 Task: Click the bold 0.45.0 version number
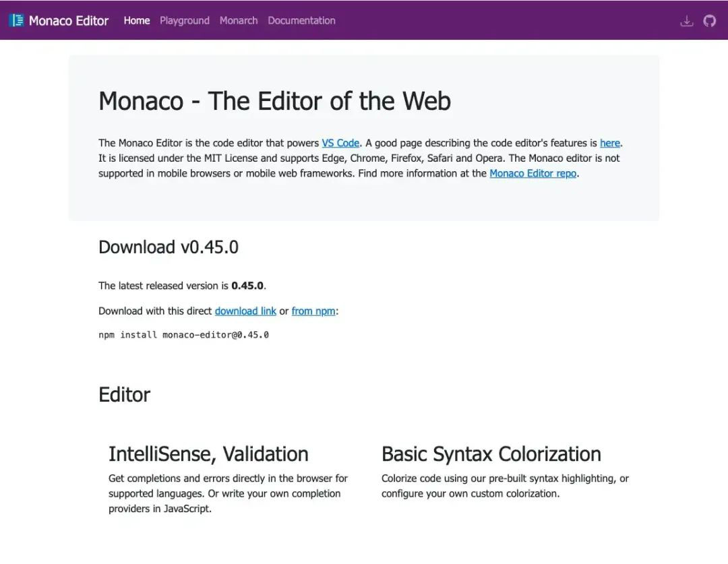click(x=247, y=286)
